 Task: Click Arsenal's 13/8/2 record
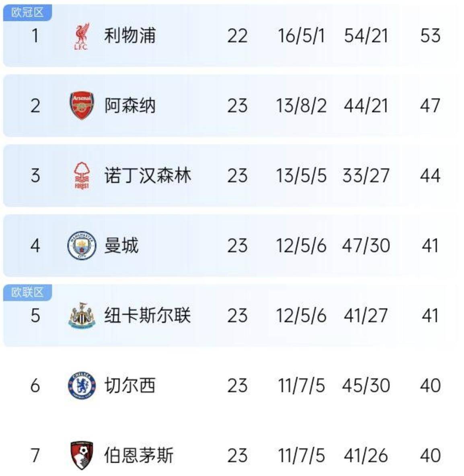tap(301, 106)
